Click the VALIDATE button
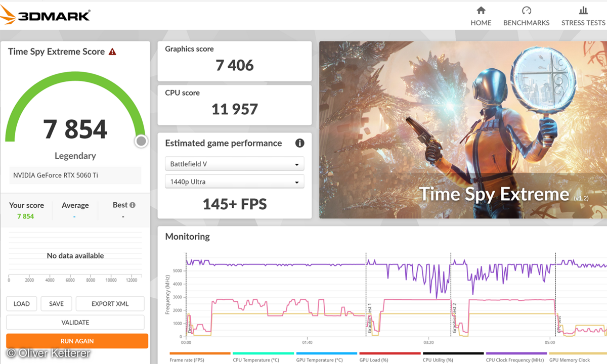Viewport: 607px width, 364px height. (x=75, y=323)
